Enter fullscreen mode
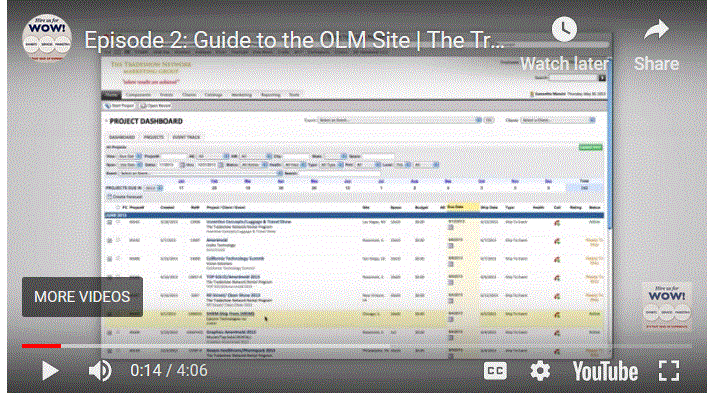The width and height of the screenshot is (714, 399). click(x=669, y=371)
